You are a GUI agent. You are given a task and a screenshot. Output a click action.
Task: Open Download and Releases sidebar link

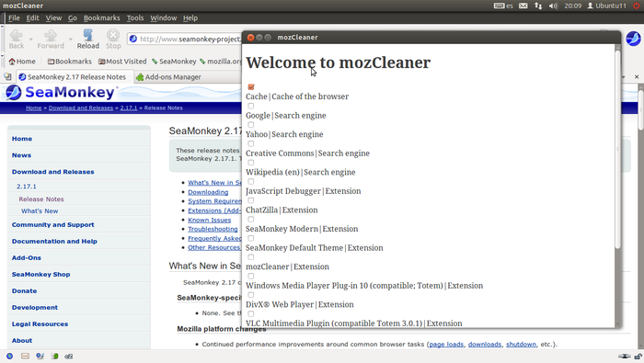point(53,172)
